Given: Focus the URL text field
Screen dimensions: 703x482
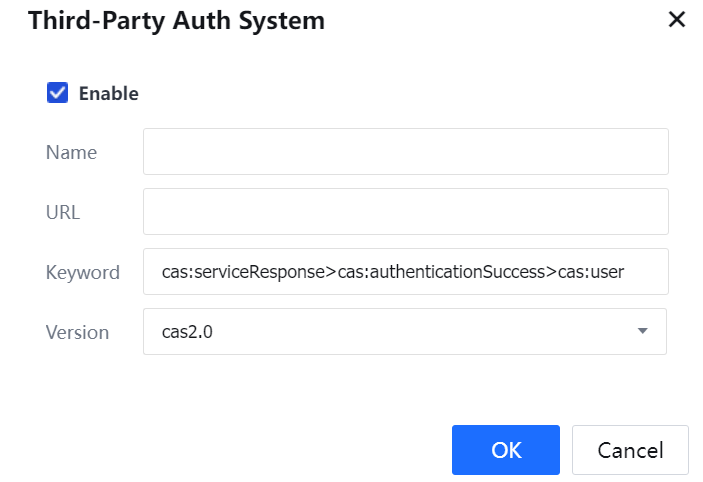Looking at the screenshot, I should tap(405, 212).
